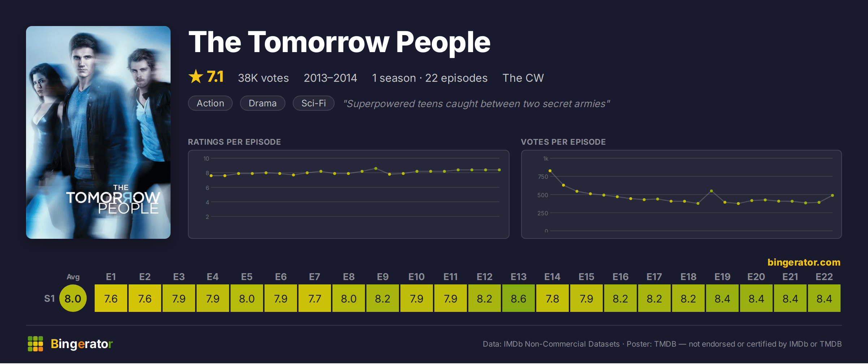Image resolution: width=868 pixels, height=364 pixels.
Task: Open The Tomorrow People poster thumbnail
Action: (98, 132)
